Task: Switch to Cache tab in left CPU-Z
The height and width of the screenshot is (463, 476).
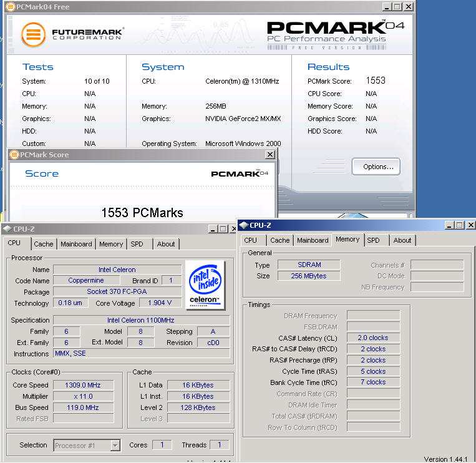Action: coord(44,244)
